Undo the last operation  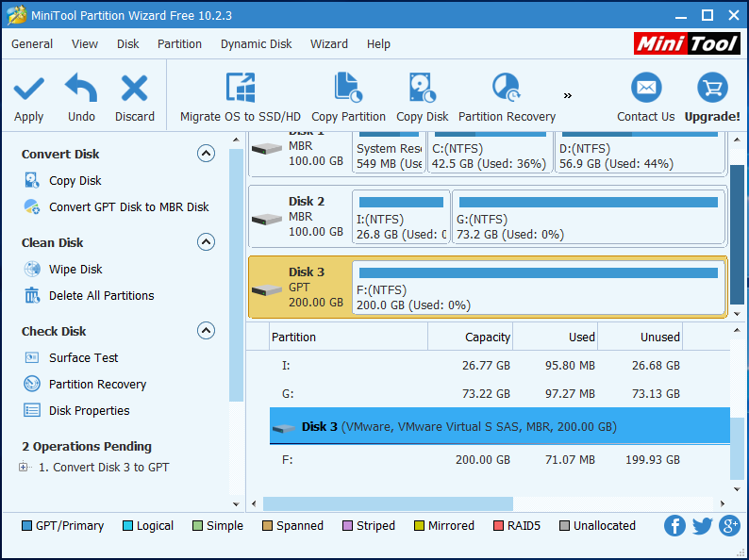pyautogui.click(x=81, y=98)
